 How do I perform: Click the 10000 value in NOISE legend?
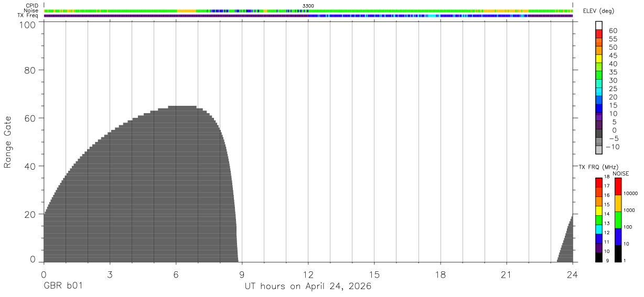[x=630, y=194]
